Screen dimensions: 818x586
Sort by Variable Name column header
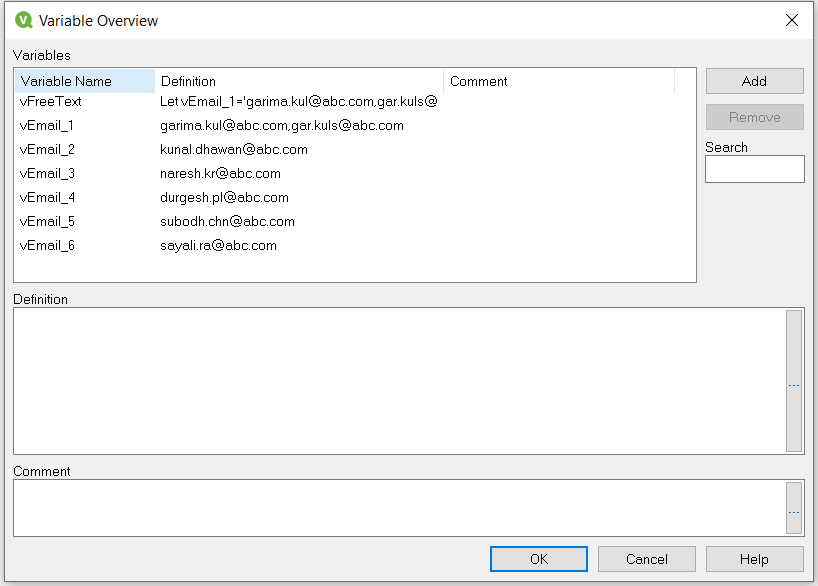tap(85, 81)
